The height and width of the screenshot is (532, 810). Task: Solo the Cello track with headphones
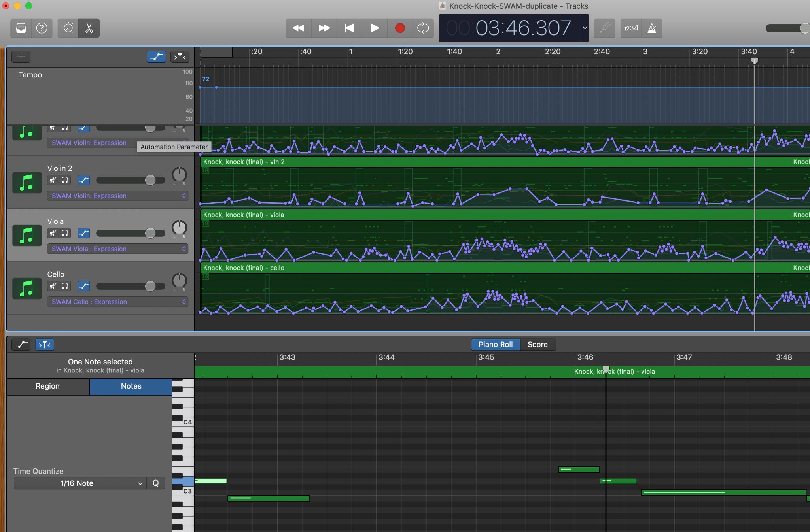[65, 286]
